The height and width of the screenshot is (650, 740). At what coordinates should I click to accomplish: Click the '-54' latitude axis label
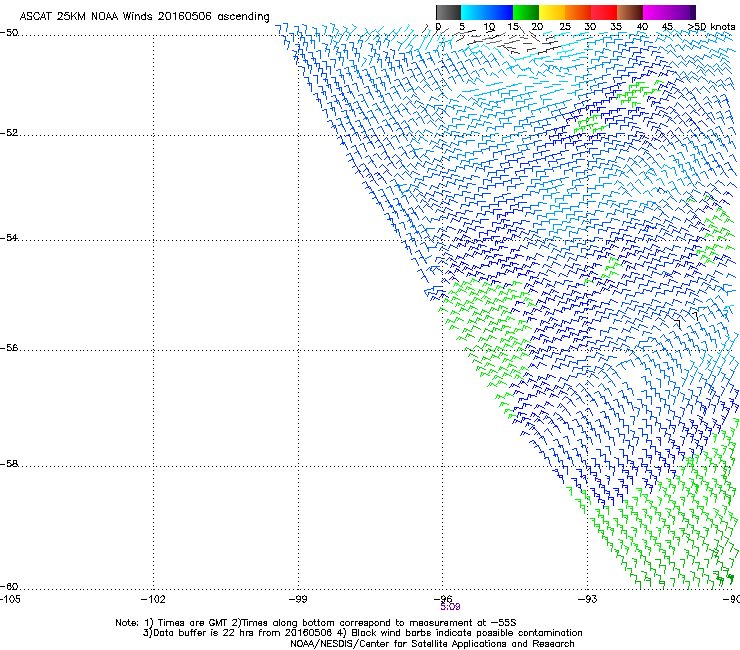pyautogui.click(x=9, y=237)
